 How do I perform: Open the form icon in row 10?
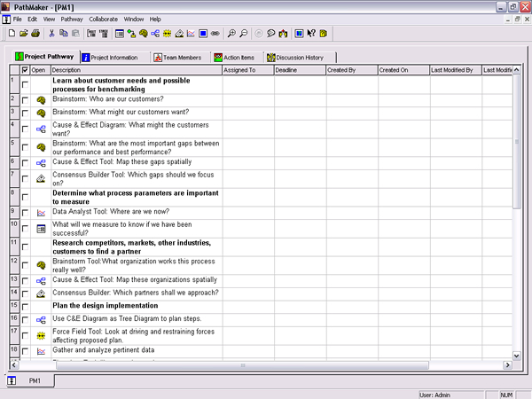41,229
